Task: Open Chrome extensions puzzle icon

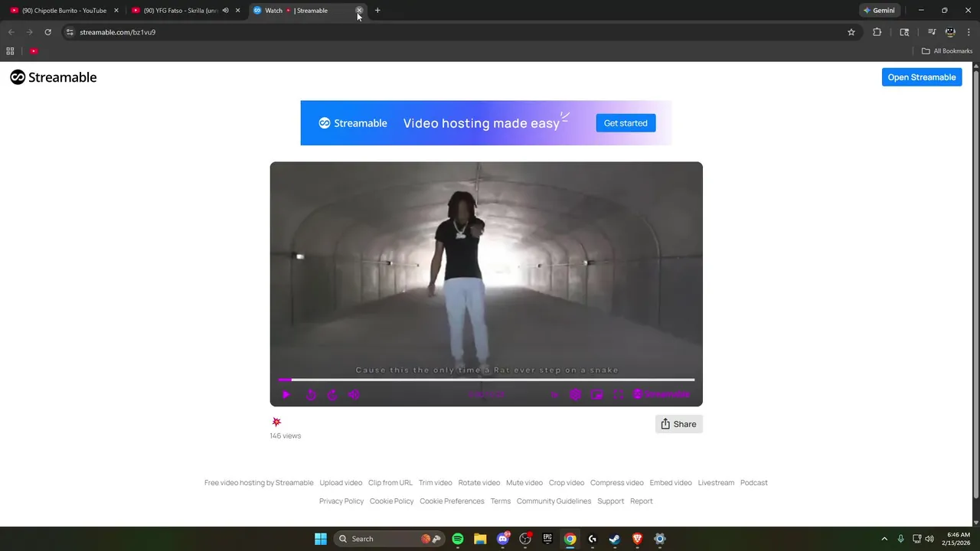Action: (877, 32)
